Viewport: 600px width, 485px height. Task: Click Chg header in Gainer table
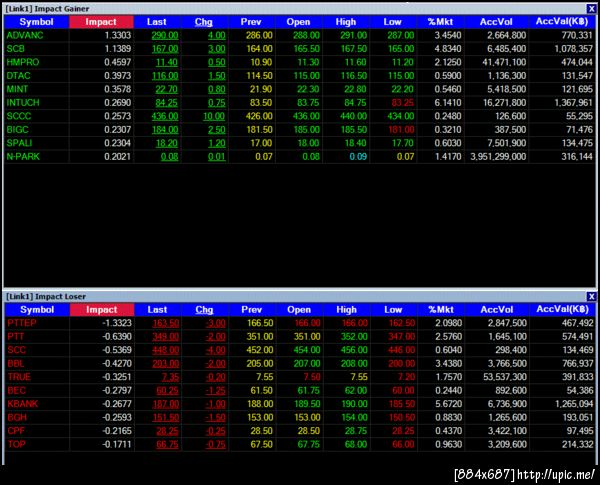[x=204, y=22]
